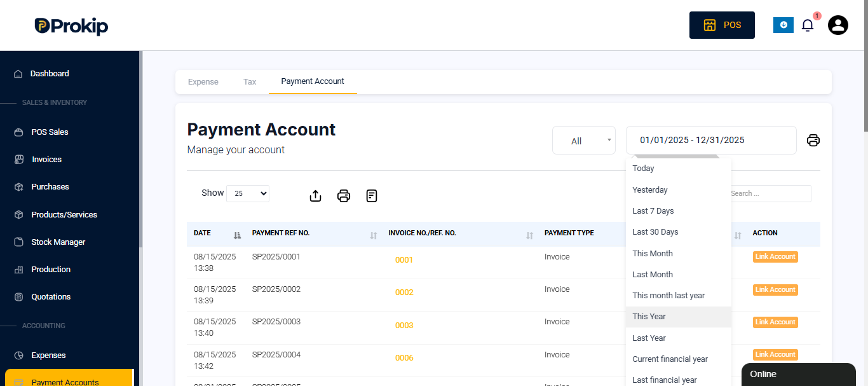868x386 pixels.
Task: Click the Prokip logo
Action: pyautogui.click(x=71, y=25)
